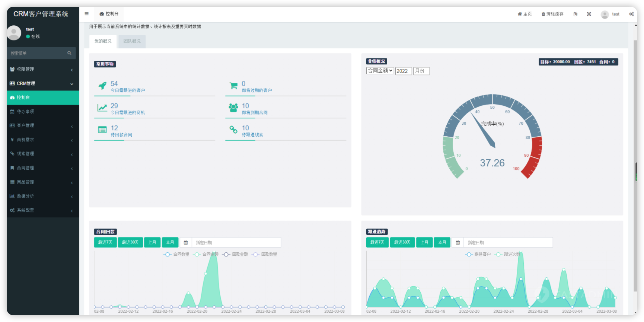This screenshot has height=322, width=644.
Task: Click the calendar icon in 合同回款 panel
Action: click(186, 243)
